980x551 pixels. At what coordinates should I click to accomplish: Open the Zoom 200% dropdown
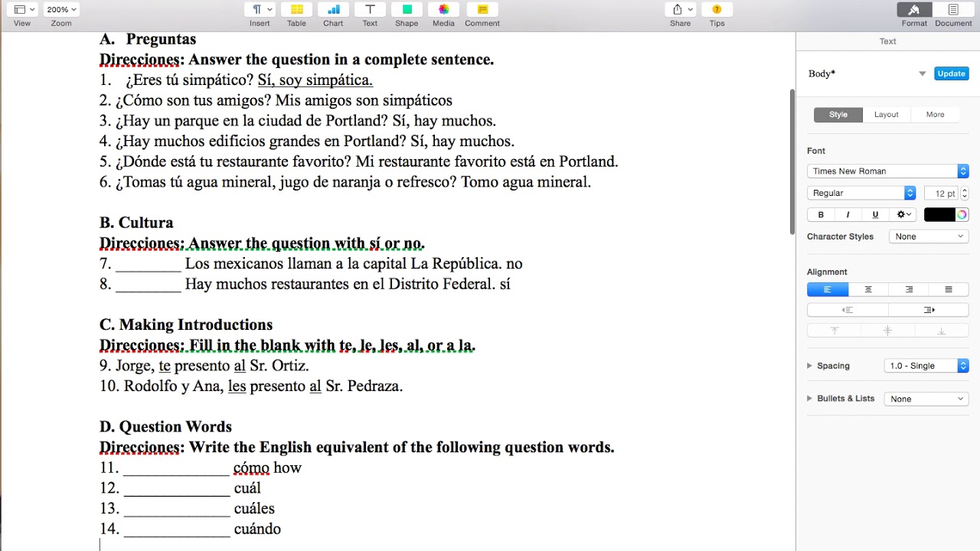click(61, 9)
